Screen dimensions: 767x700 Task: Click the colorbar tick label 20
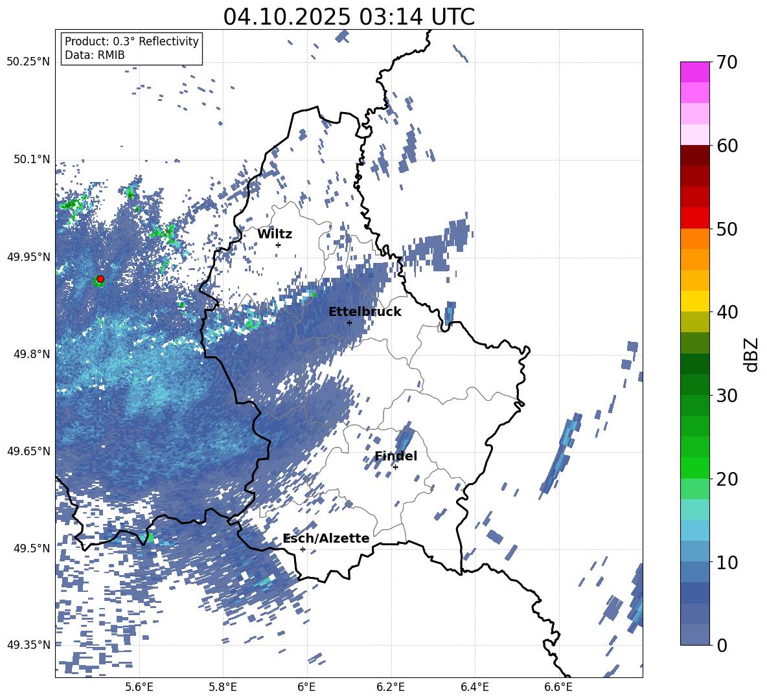point(727,479)
